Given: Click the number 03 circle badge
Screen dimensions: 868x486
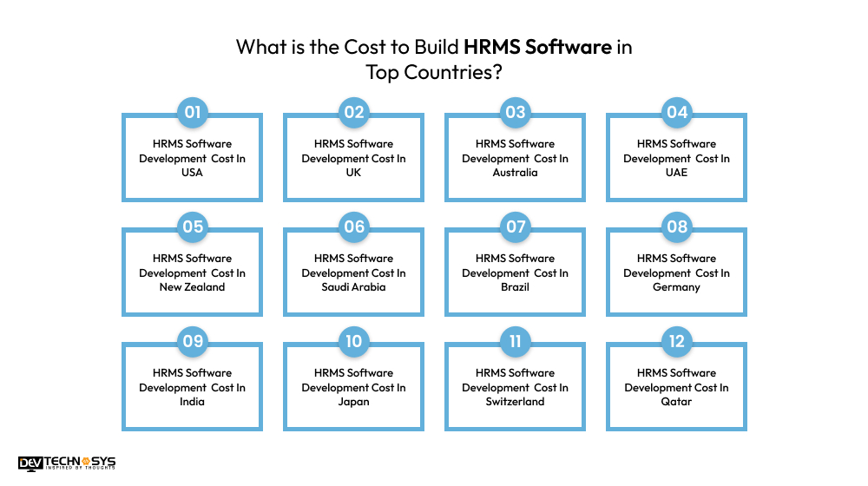Looking at the screenshot, I should 516,112.
